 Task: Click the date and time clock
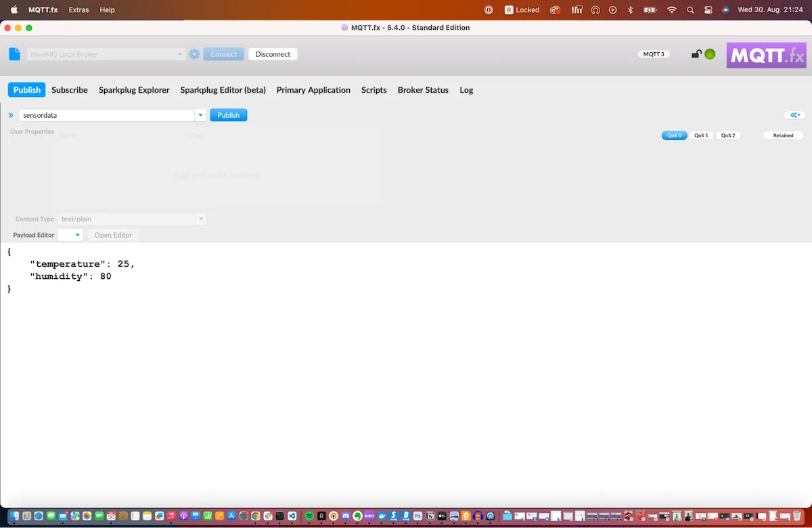point(771,9)
